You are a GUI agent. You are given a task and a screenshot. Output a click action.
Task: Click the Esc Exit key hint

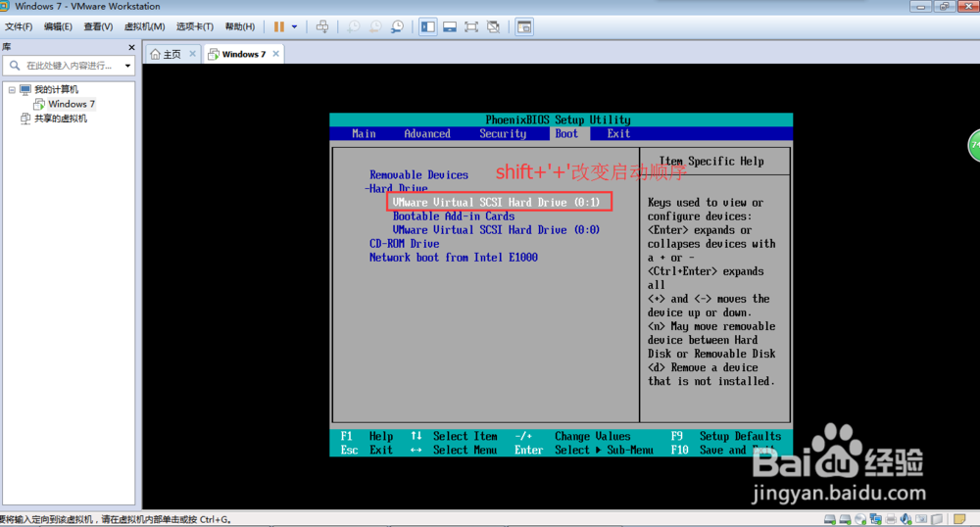pos(367,450)
